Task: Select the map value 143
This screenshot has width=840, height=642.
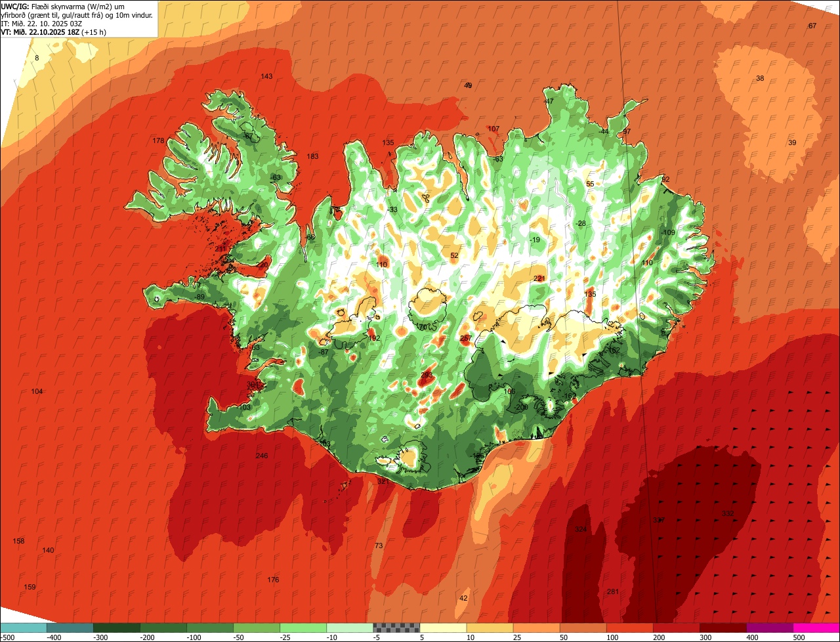Action: (x=266, y=77)
